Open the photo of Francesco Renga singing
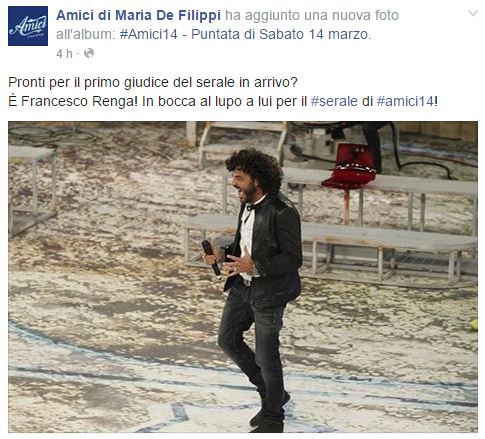The width and height of the screenshot is (485, 439). tap(243, 277)
